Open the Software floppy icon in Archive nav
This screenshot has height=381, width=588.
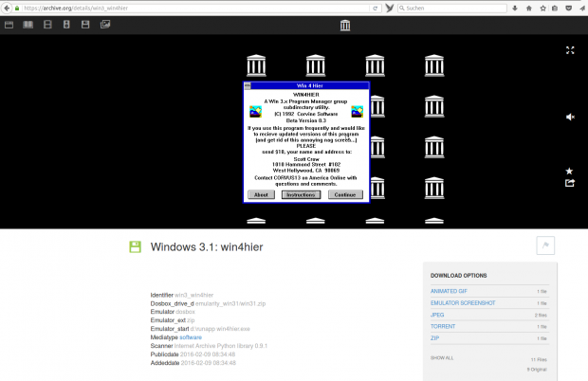pyautogui.click(x=85, y=25)
